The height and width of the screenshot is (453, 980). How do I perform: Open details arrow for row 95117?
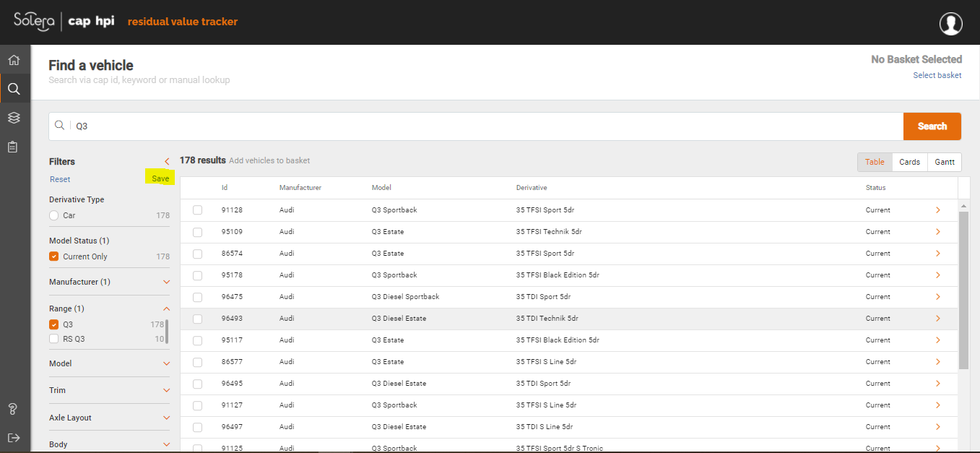[937, 340]
